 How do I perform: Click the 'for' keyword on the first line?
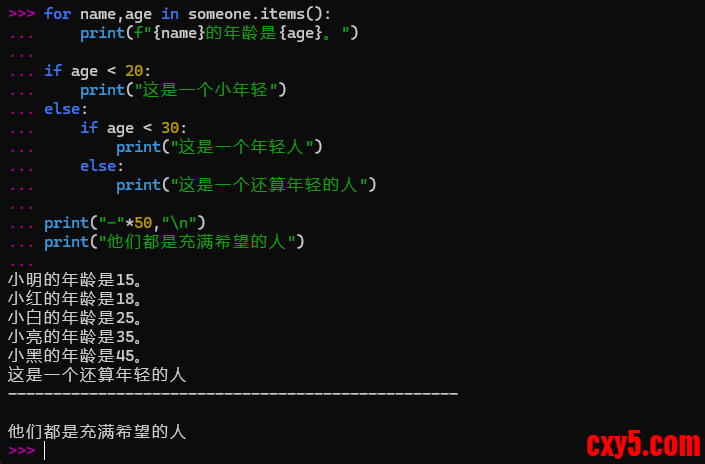[x=57, y=14]
